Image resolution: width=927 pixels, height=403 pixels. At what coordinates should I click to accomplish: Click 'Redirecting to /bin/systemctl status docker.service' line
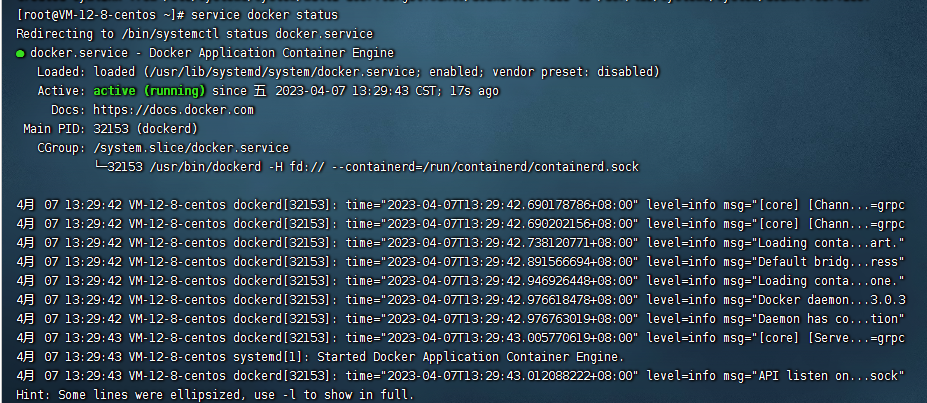(x=195, y=34)
